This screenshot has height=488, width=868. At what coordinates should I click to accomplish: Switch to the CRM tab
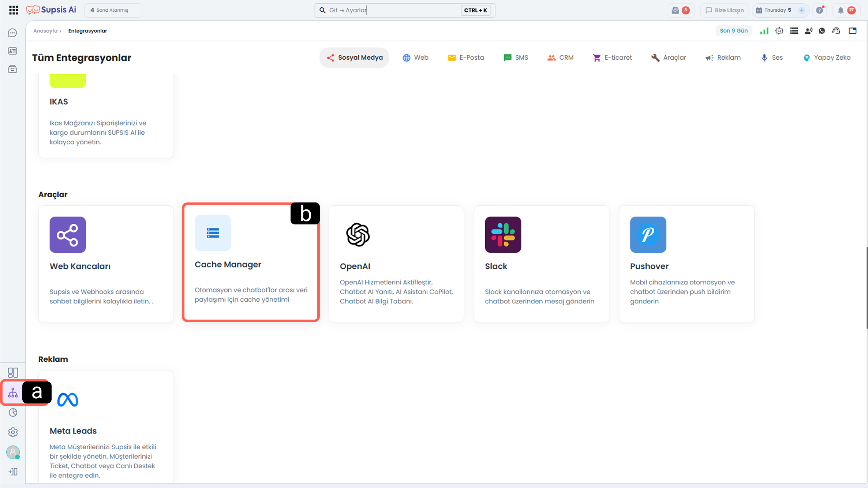(560, 57)
